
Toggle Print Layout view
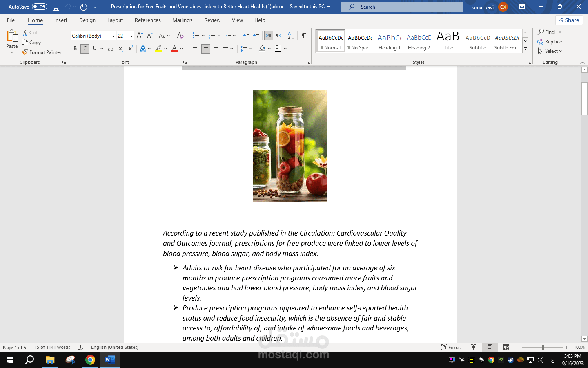click(490, 347)
